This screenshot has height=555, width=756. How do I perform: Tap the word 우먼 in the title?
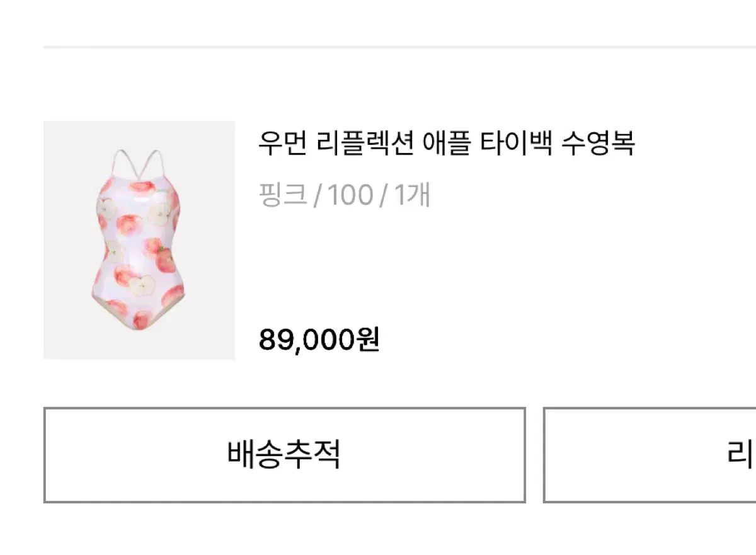(x=282, y=143)
